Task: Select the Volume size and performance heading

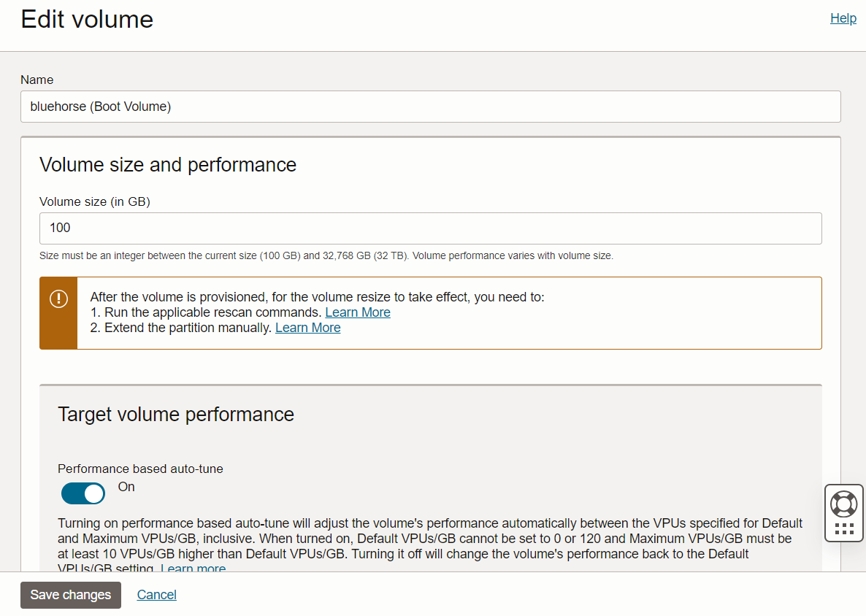Action: coord(168,165)
